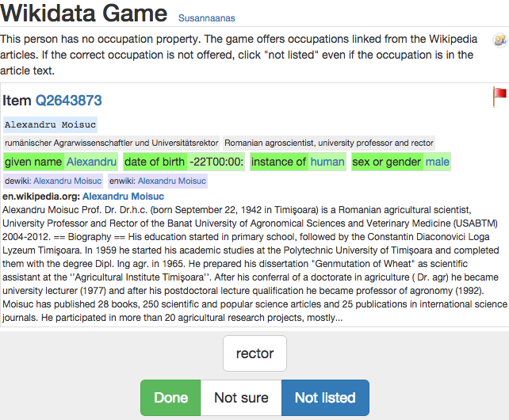
Task: Click the blue 'Not listed' button
Action: click(325, 398)
